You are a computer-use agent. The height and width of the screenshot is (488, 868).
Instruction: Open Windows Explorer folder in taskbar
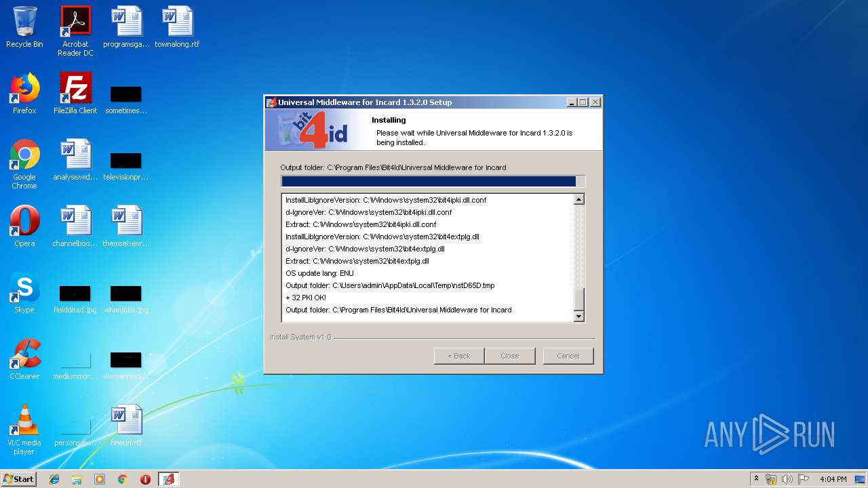77,479
